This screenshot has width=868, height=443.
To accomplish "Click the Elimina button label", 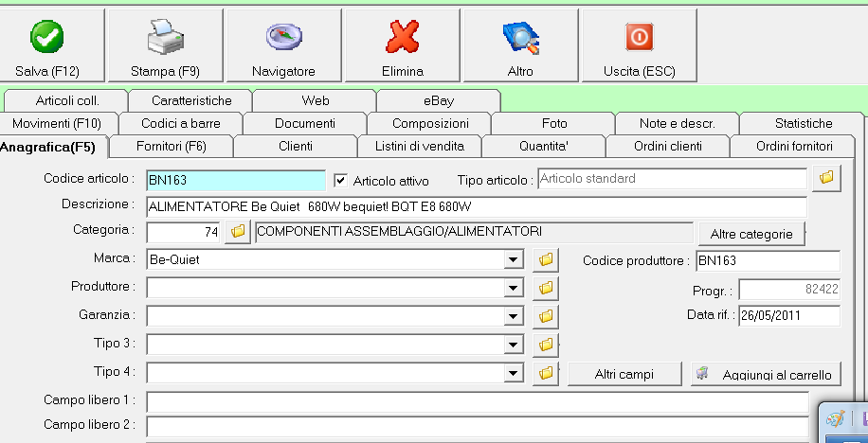I will coord(403,71).
